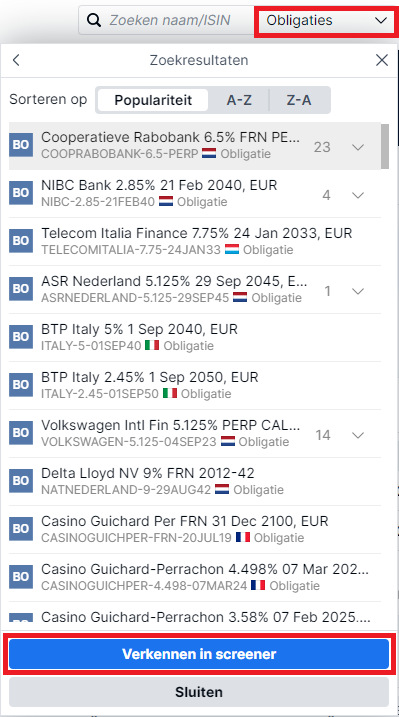Click the BO icon beside BTP Italy 2.45%

[21, 385]
